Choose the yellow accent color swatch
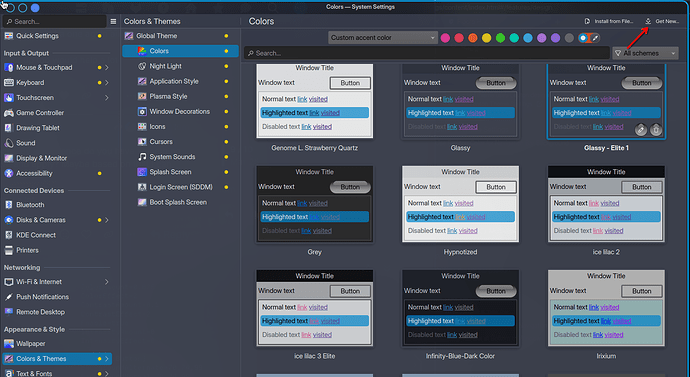 486,38
